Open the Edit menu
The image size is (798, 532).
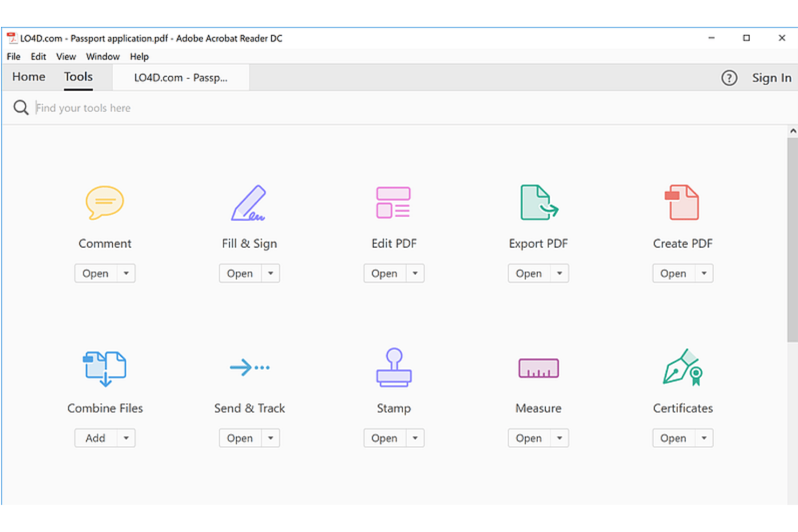tap(38, 57)
